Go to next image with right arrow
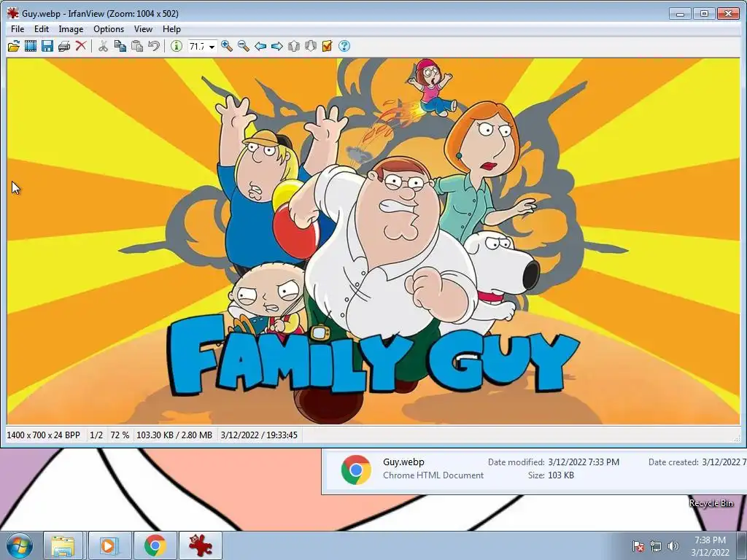Screen dimensions: 747x560 [x=276, y=46]
